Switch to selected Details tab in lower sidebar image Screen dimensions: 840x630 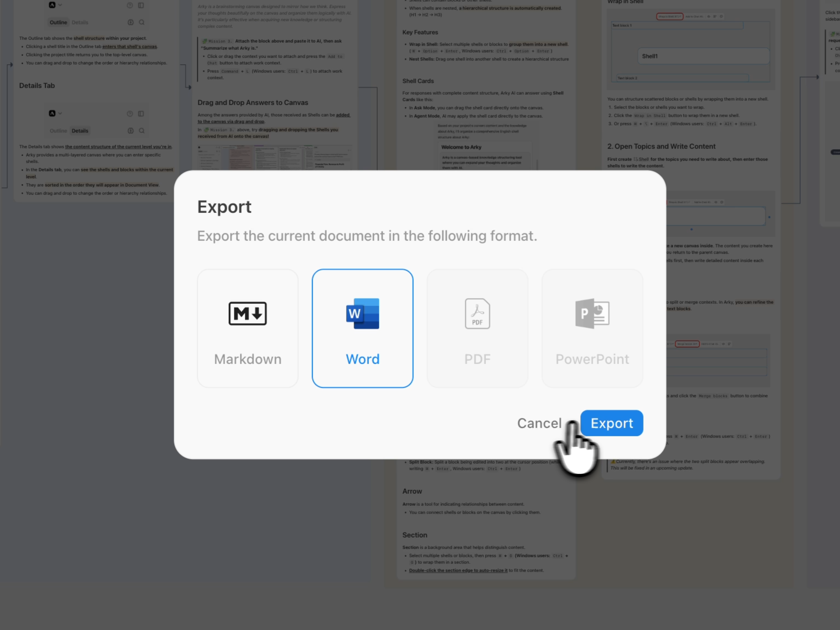pyautogui.click(x=80, y=131)
